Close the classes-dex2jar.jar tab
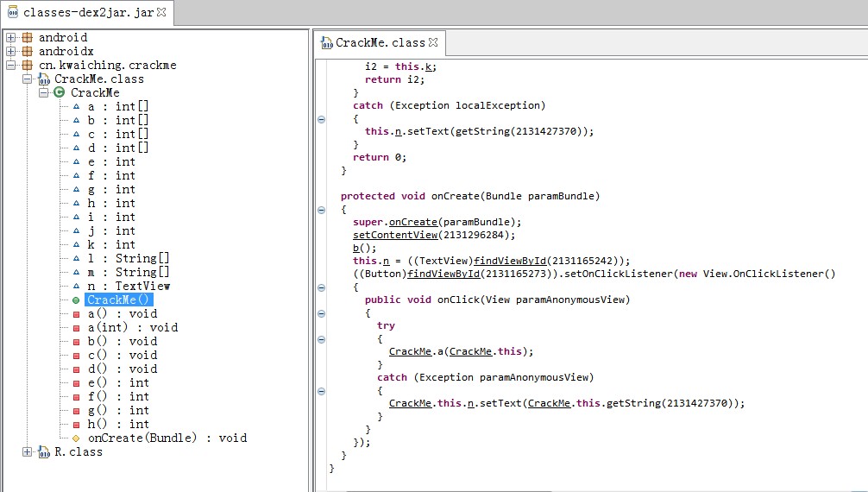Screen dimensions: 868x492 161,11
